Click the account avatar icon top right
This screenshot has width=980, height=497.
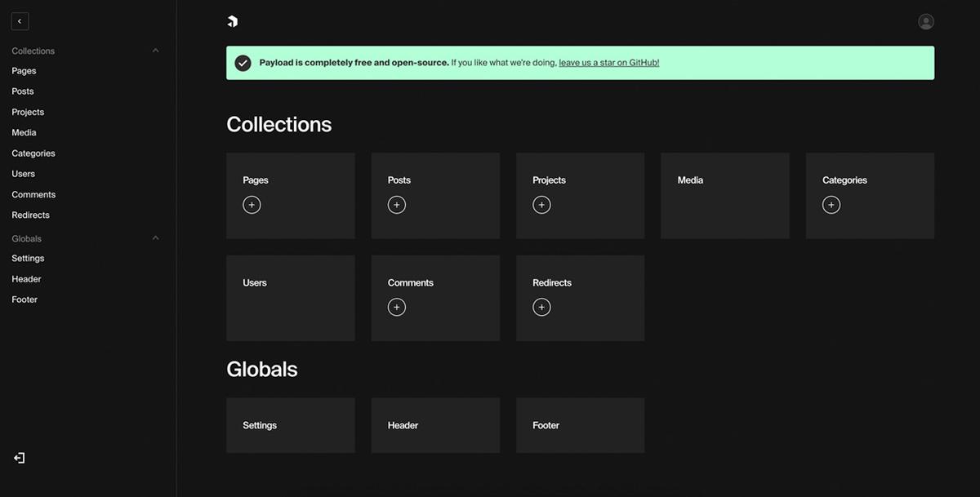pyautogui.click(x=926, y=20)
